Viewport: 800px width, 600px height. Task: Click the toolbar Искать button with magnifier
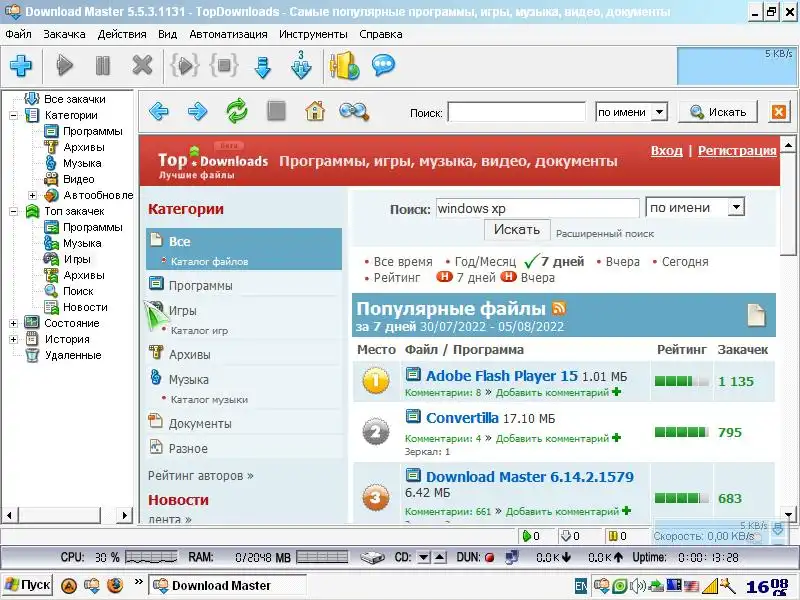pos(718,112)
